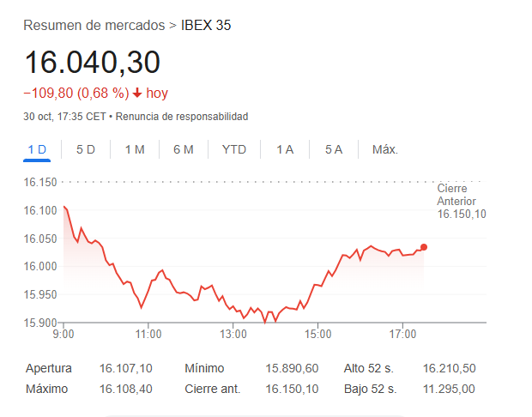Select the Máx. time range tab

point(385,149)
